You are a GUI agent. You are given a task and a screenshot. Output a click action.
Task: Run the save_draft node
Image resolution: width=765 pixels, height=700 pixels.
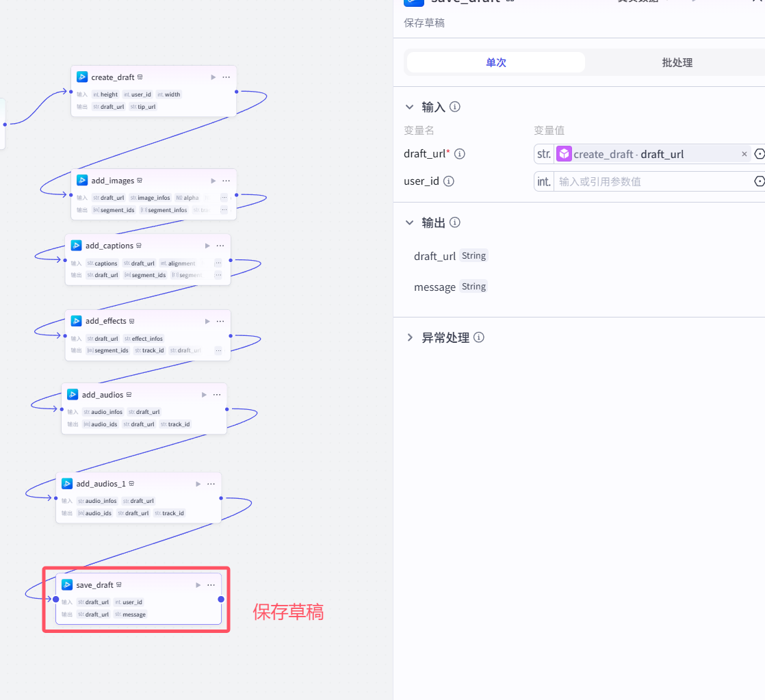coord(198,585)
